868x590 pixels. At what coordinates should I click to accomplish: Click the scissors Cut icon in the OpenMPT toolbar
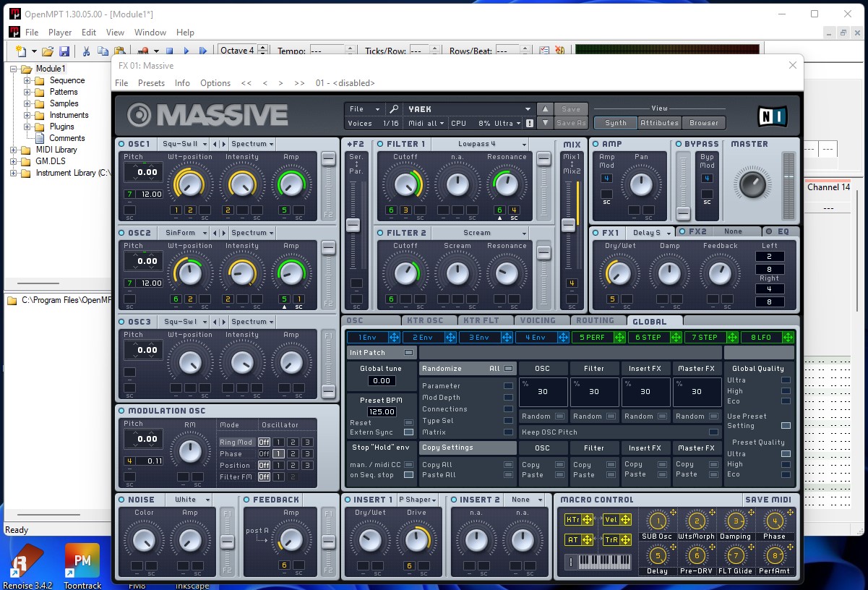[86, 51]
